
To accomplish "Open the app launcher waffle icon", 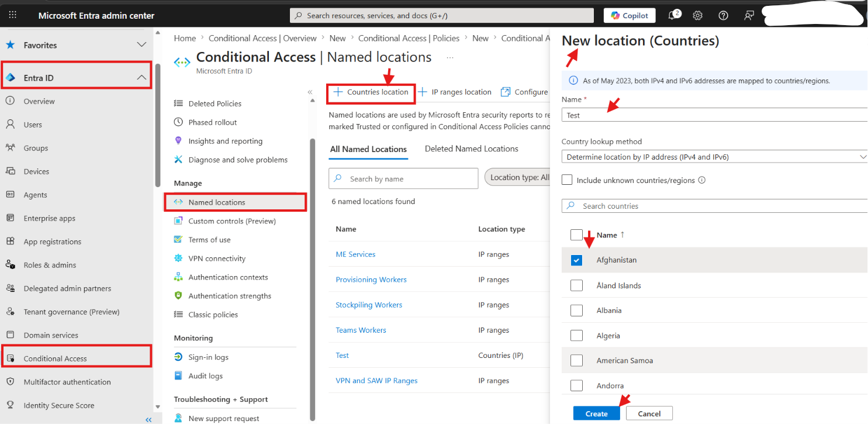I will [x=13, y=15].
